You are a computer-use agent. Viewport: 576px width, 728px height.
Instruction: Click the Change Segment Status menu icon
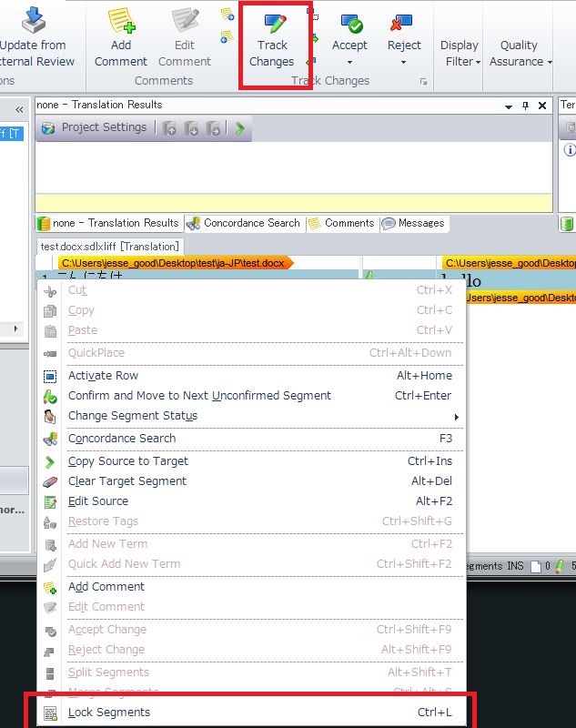(50, 417)
